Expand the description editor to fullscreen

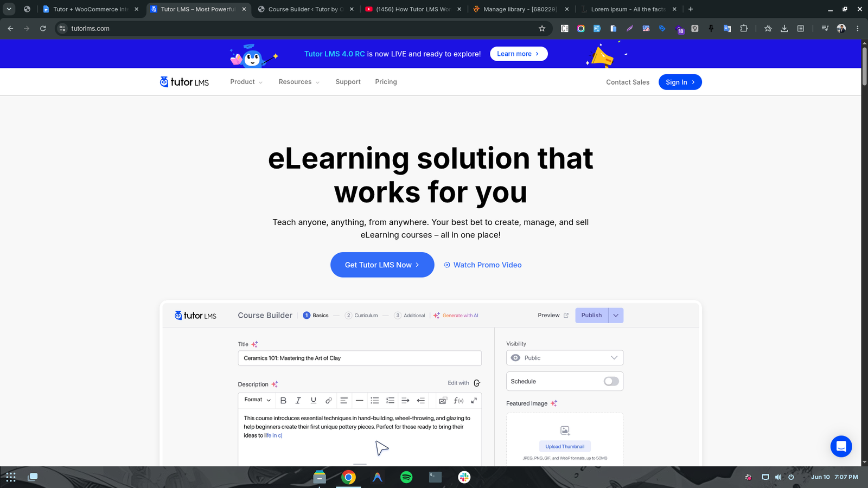click(474, 400)
